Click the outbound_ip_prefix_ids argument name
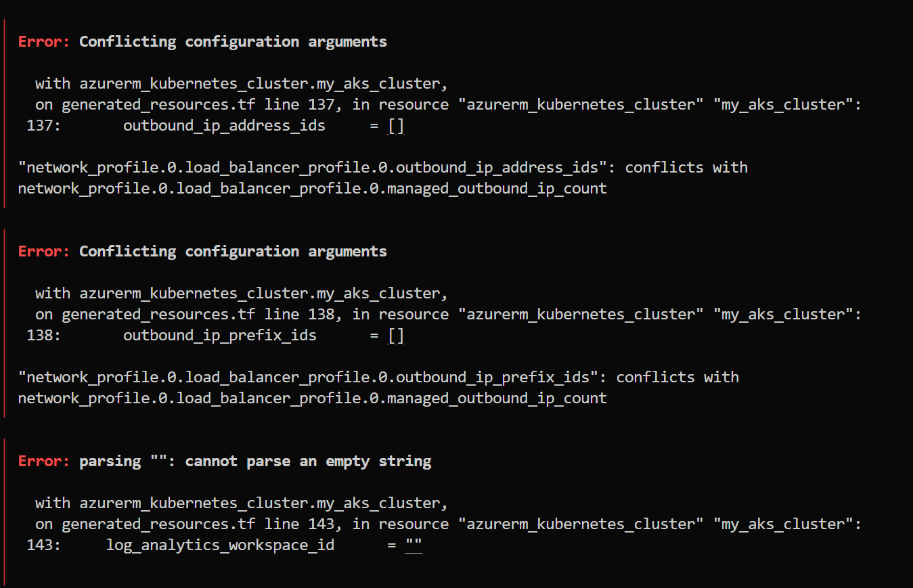 click(x=220, y=336)
